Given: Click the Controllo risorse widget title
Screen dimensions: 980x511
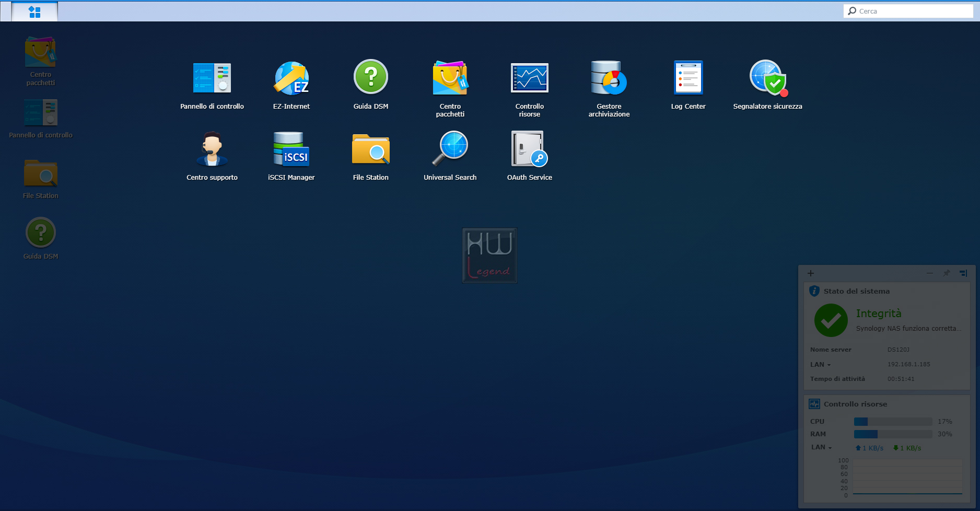Looking at the screenshot, I should coord(856,404).
